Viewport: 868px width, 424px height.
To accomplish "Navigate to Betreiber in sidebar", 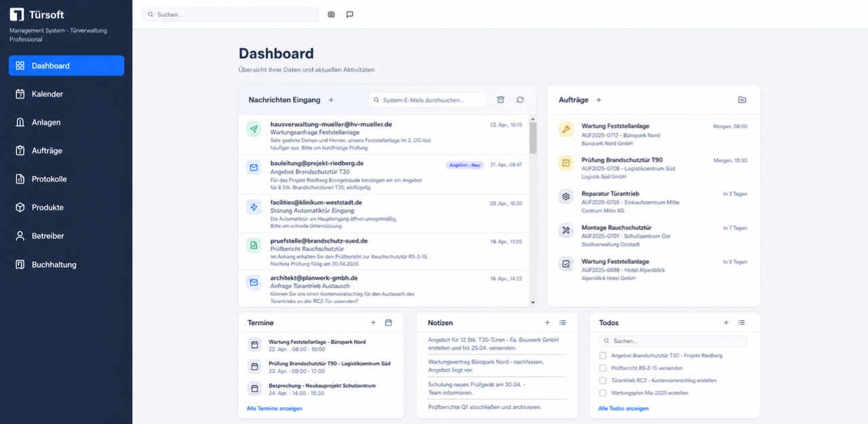I will [66, 236].
